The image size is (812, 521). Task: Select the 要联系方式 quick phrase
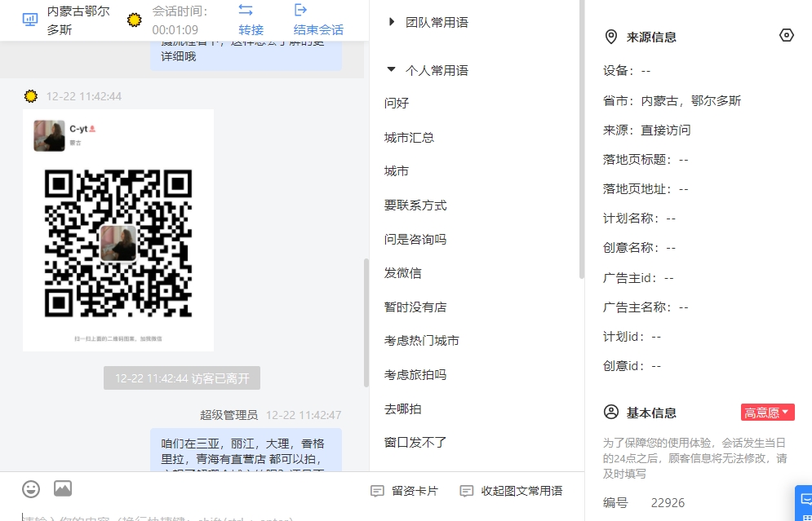[x=415, y=205]
